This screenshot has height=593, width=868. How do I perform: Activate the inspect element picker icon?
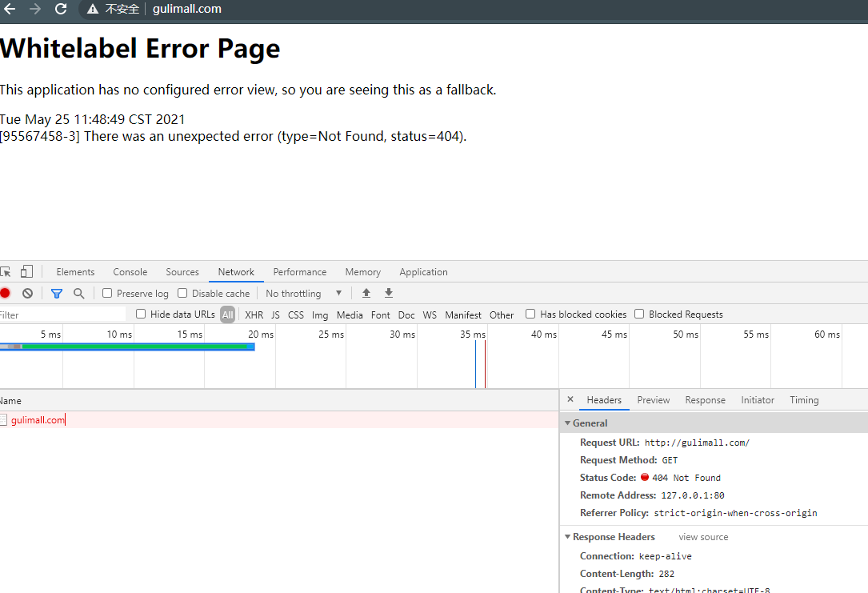pyautogui.click(x=6, y=272)
